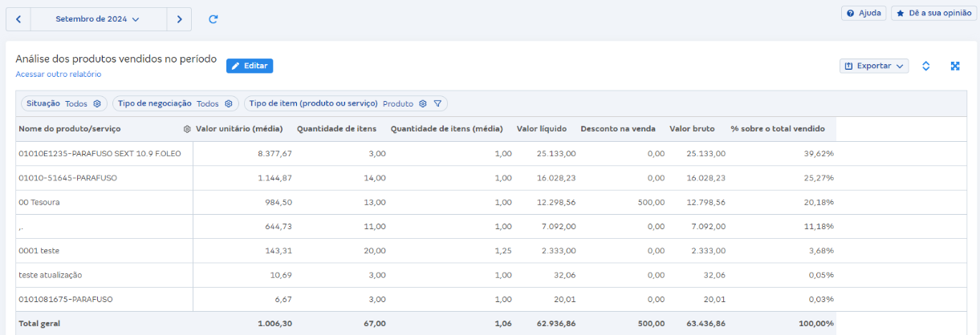Click the funnel filter icon
The width and height of the screenshot is (980, 335).
tap(437, 103)
